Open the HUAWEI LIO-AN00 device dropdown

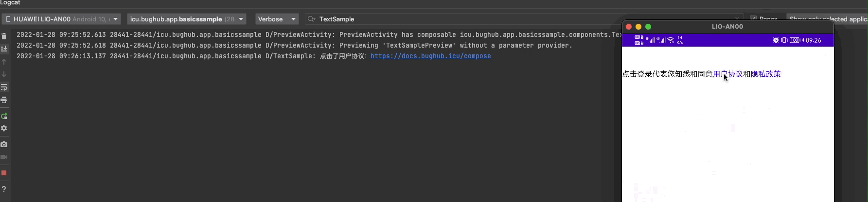point(61,19)
